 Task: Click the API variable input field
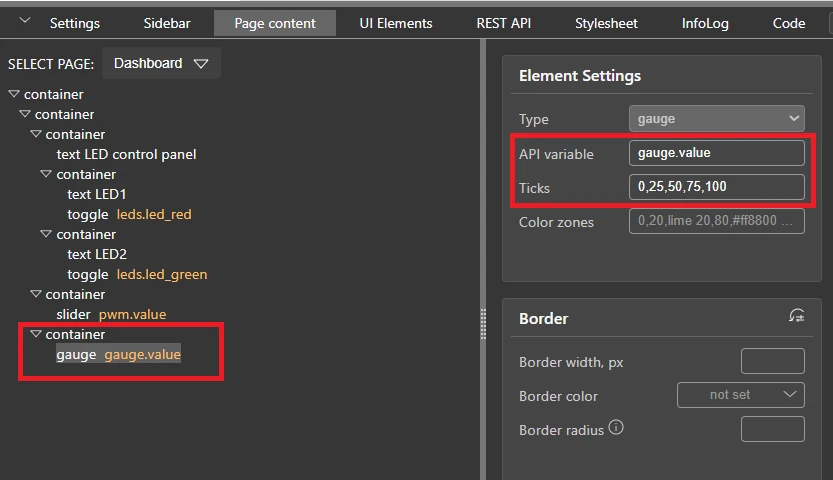coord(716,153)
